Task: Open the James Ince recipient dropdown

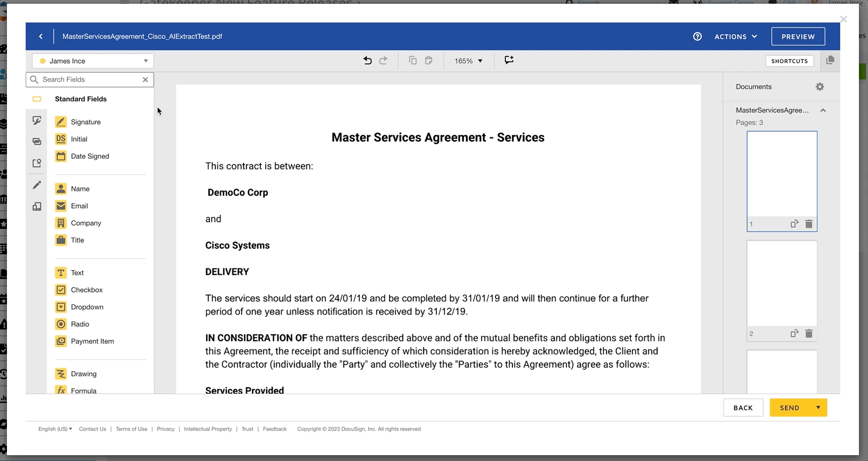Action: [x=93, y=61]
